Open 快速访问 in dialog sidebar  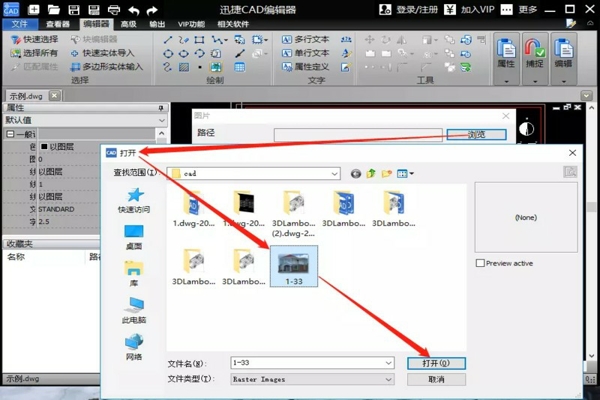pos(134,200)
